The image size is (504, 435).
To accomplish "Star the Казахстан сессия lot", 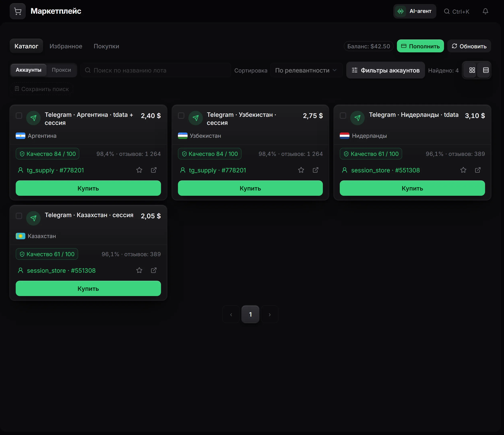I will [139, 270].
